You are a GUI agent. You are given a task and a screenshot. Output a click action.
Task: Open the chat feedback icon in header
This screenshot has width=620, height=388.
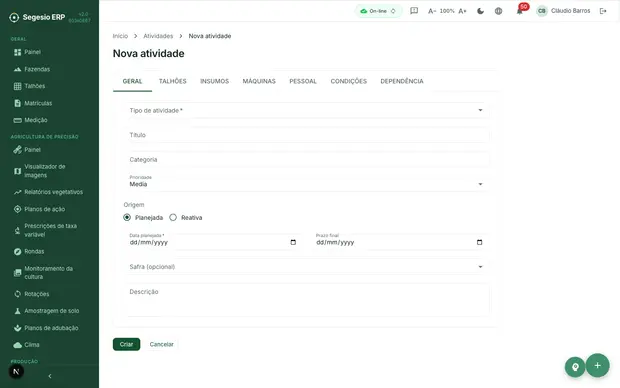pos(414,11)
